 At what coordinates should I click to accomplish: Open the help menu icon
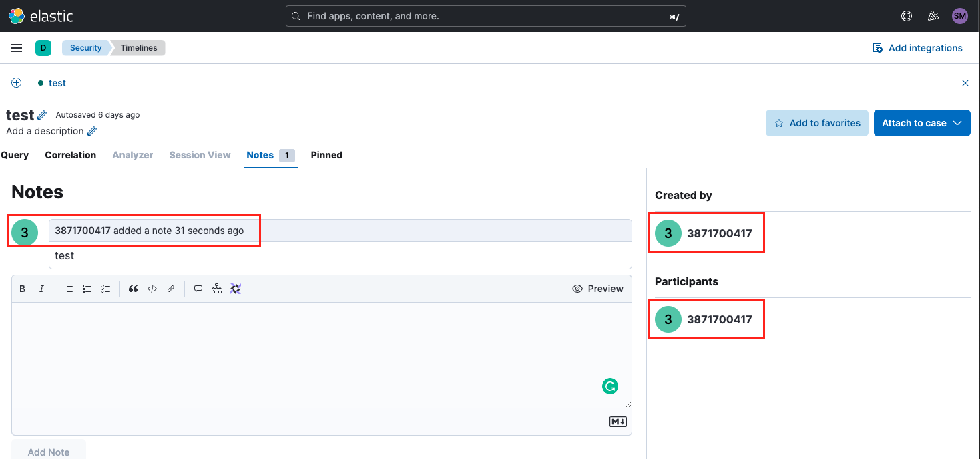[x=907, y=16]
